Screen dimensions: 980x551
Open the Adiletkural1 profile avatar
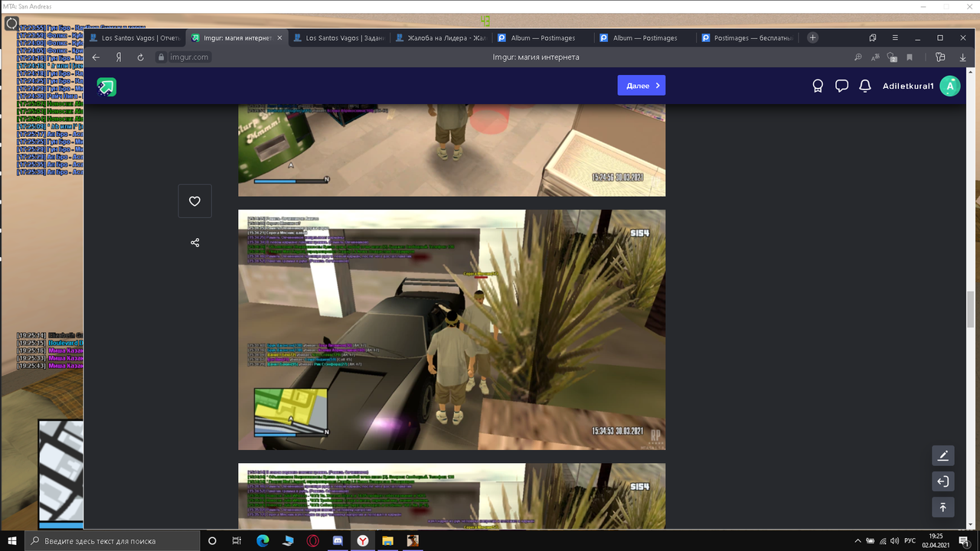[x=950, y=86]
